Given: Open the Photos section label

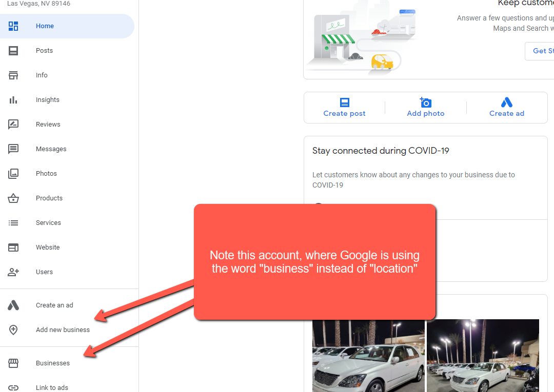Looking at the screenshot, I should pos(46,174).
